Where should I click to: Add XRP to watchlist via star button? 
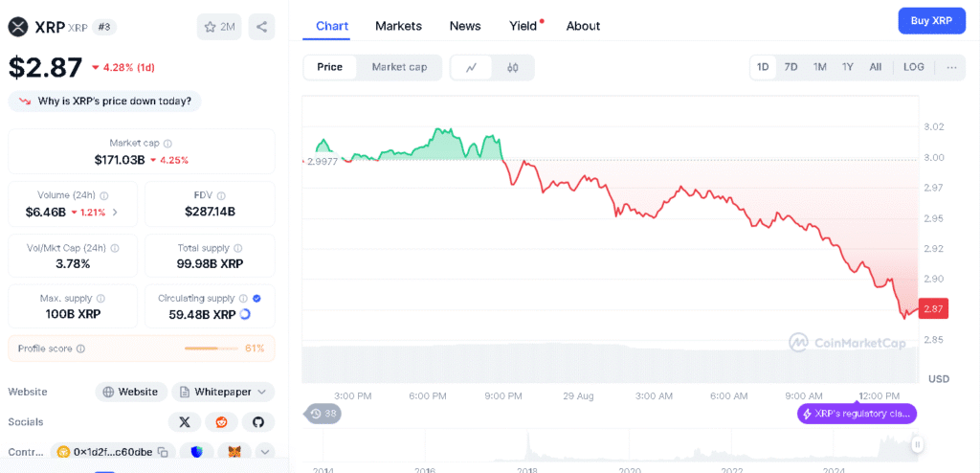pyautogui.click(x=219, y=27)
